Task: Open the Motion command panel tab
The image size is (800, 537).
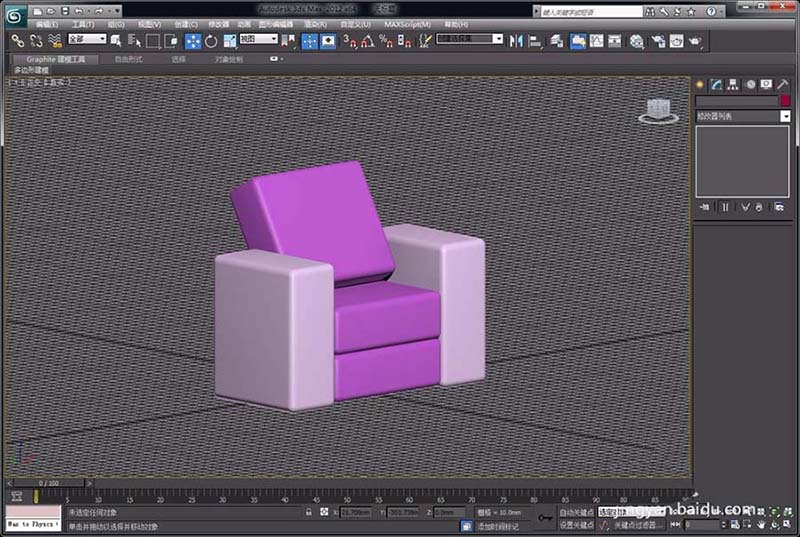Action: (x=750, y=85)
